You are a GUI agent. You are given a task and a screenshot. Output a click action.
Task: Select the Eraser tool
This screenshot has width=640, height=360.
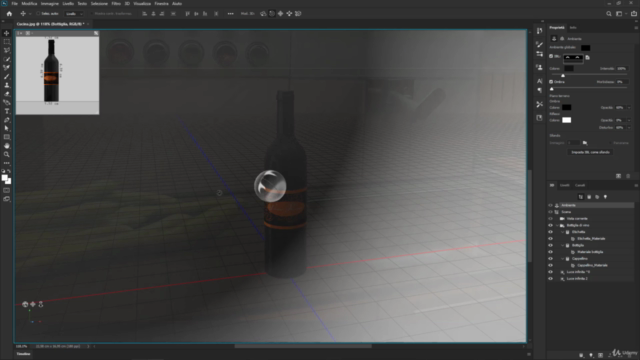7,94
